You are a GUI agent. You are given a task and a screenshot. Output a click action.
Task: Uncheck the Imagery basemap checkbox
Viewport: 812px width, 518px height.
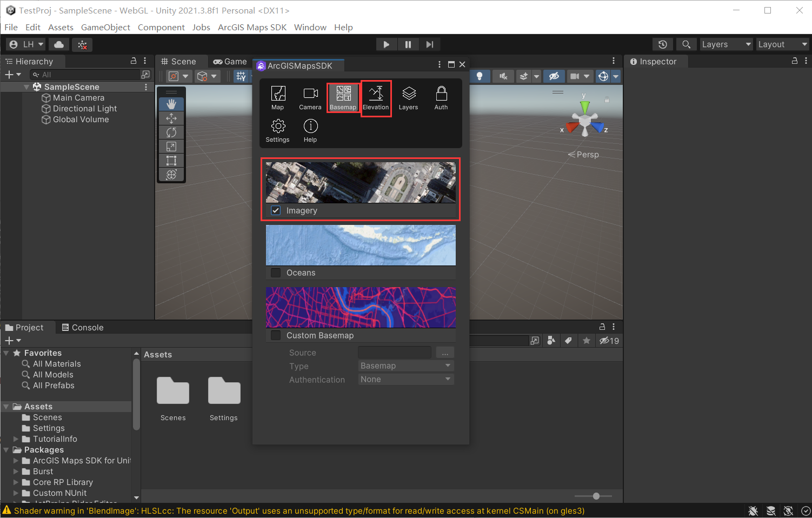[276, 210]
